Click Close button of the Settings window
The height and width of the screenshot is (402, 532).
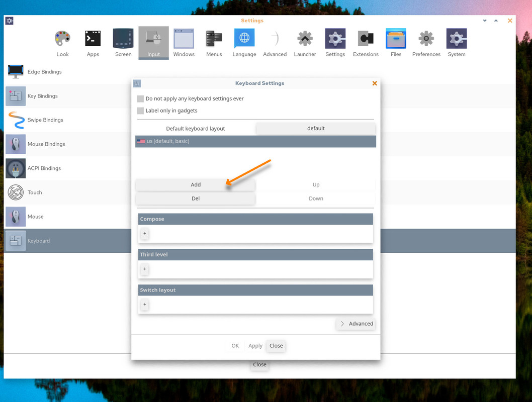click(259, 365)
